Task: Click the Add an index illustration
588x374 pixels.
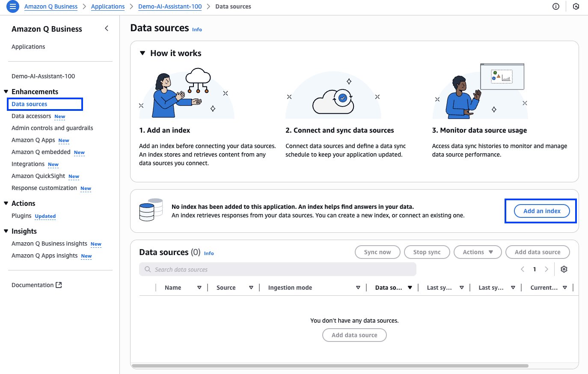Action: pyautogui.click(x=186, y=93)
